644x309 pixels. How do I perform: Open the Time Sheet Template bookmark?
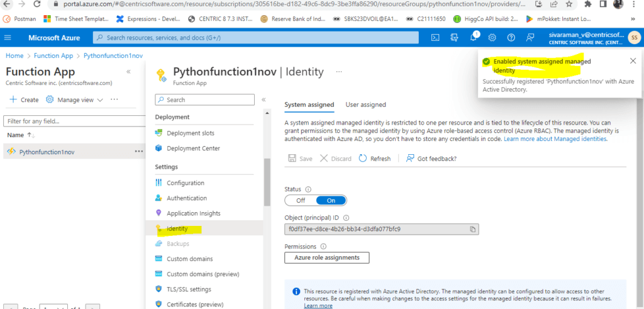click(x=76, y=19)
